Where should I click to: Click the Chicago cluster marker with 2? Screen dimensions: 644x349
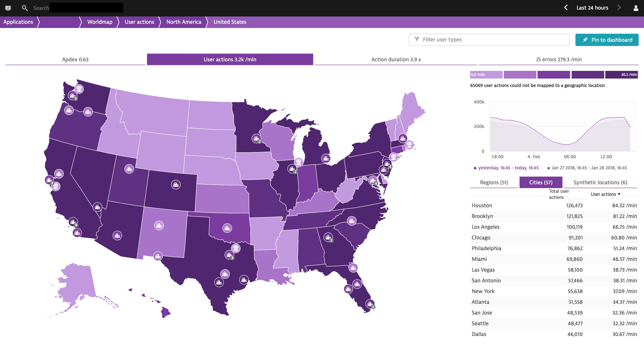point(292,169)
